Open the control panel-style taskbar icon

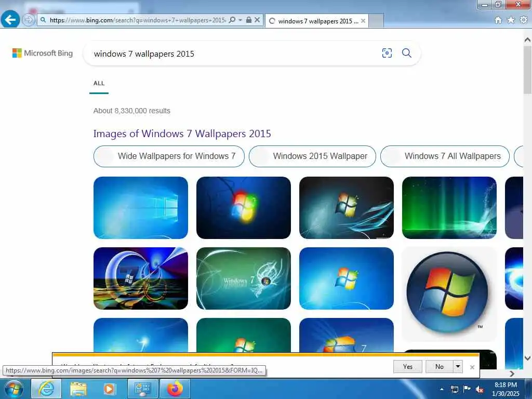pos(142,389)
